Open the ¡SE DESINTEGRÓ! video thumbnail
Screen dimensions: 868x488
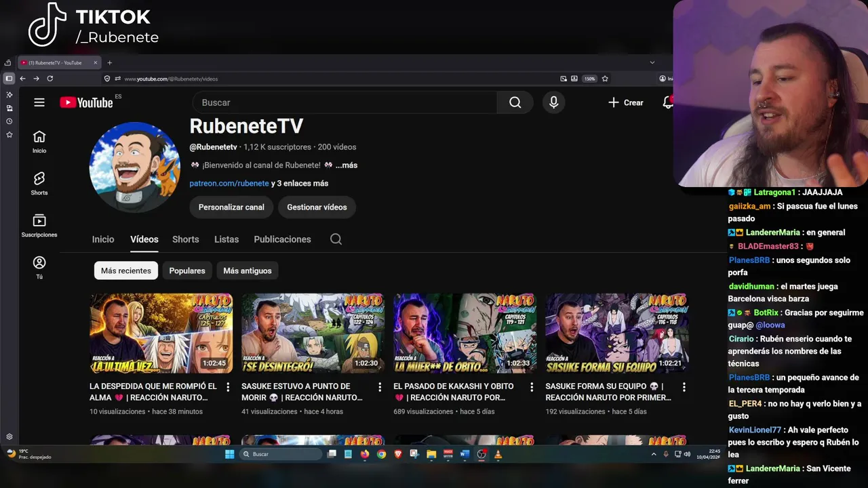(313, 333)
